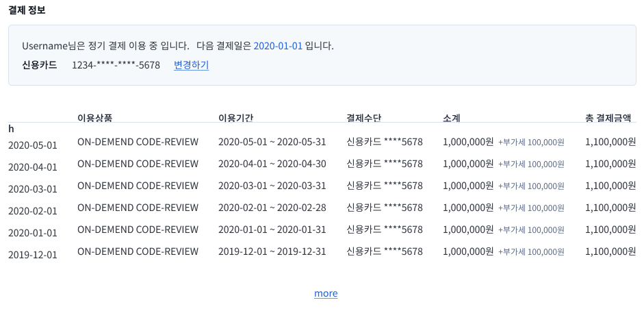Click 신용카드 ****5678 in the 2020-02-01 row
The width and height of the screenshot is (644, 309).
pos(385,208)
